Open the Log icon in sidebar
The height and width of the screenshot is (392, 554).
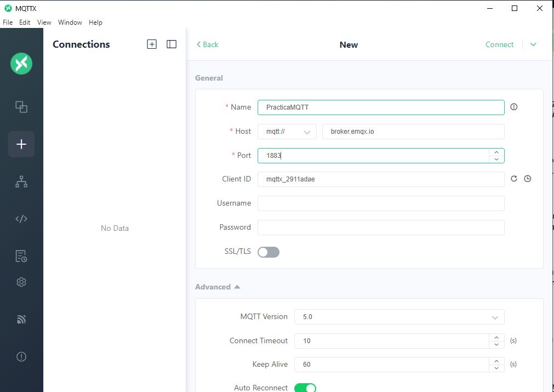coord(21,256)
